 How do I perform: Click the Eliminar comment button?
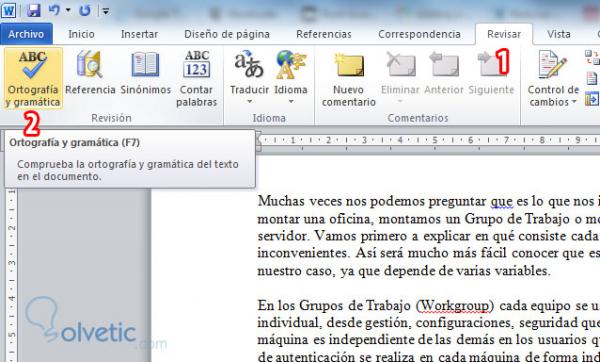(400, 77)
